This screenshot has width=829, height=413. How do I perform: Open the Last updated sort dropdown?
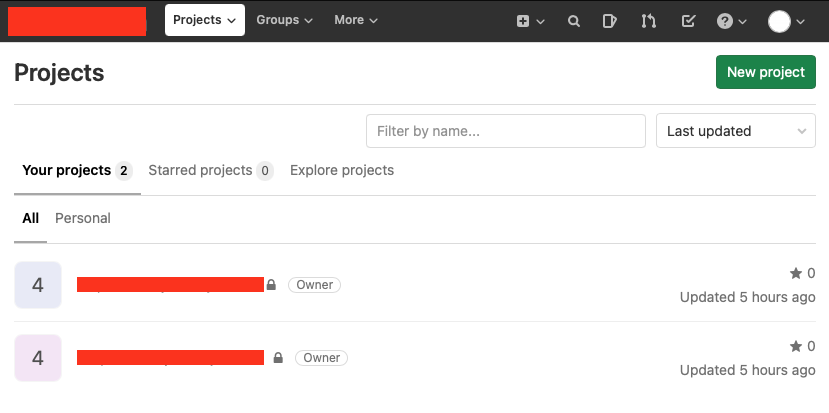(x=735, y=131)
